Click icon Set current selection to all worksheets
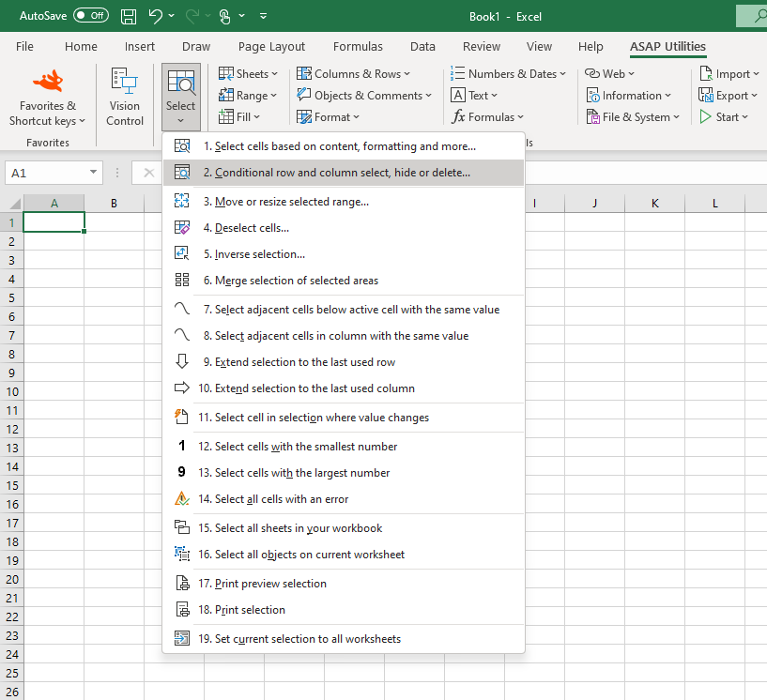Image resolution: width=767 pixels, height=700 pixels. tap(182, 638)
